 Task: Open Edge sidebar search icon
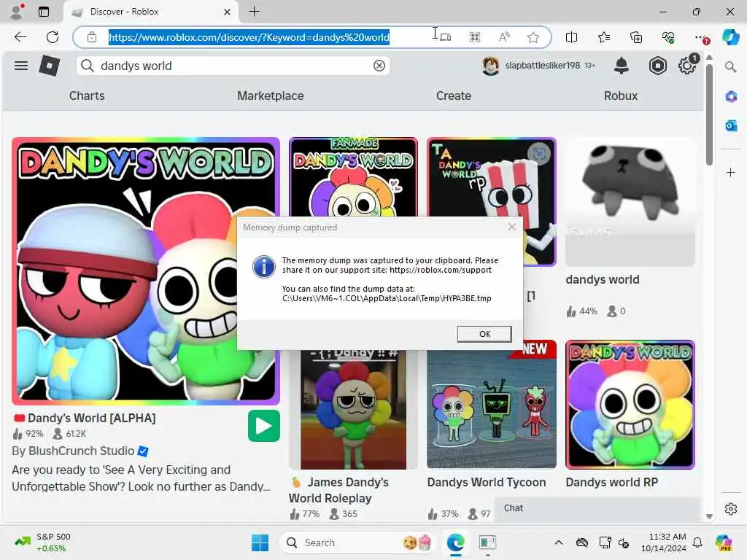(731, 66)
